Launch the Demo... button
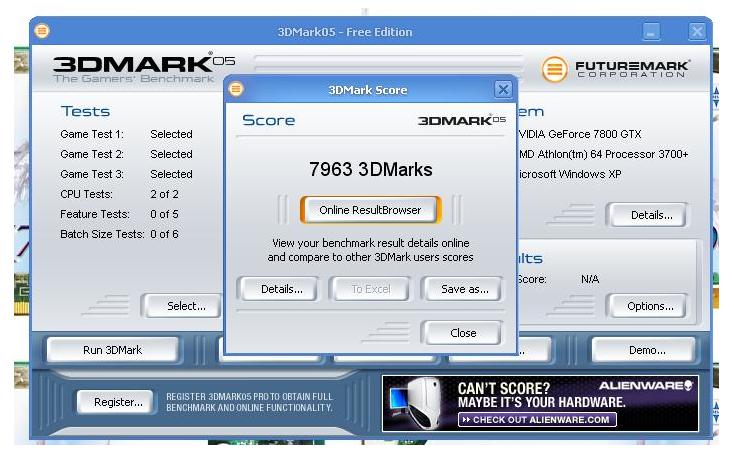Screen dimensions: 734x459 pos(645,350)
